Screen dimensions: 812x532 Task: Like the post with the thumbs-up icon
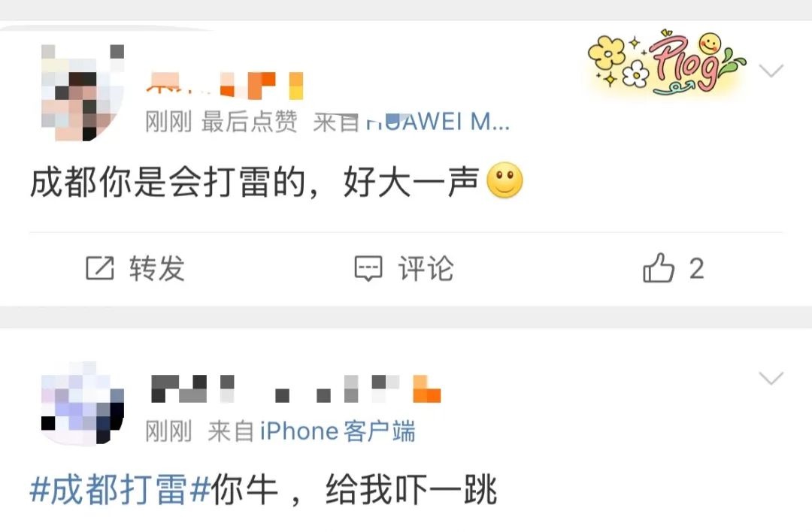[x=658, y=268]
